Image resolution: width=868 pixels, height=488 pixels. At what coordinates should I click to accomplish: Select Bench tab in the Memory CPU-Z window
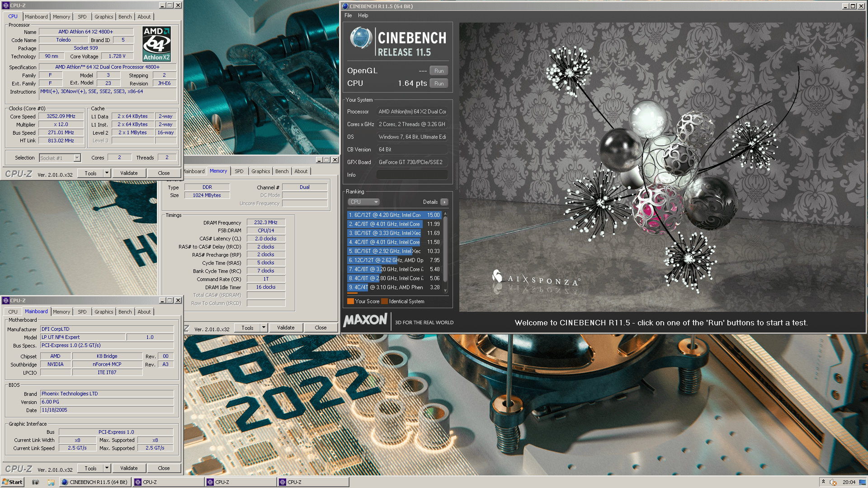pyautogui.click(x=282, y=171)
